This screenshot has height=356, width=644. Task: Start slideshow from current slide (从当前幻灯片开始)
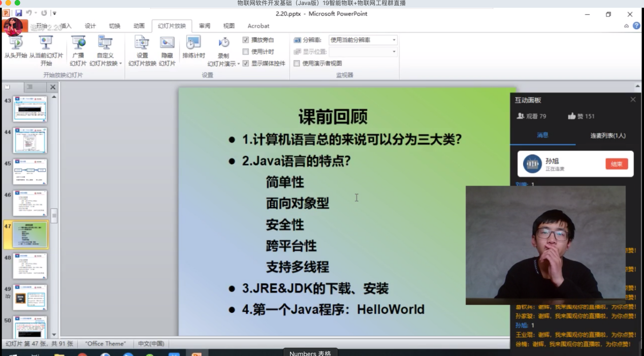click(46, 47)
